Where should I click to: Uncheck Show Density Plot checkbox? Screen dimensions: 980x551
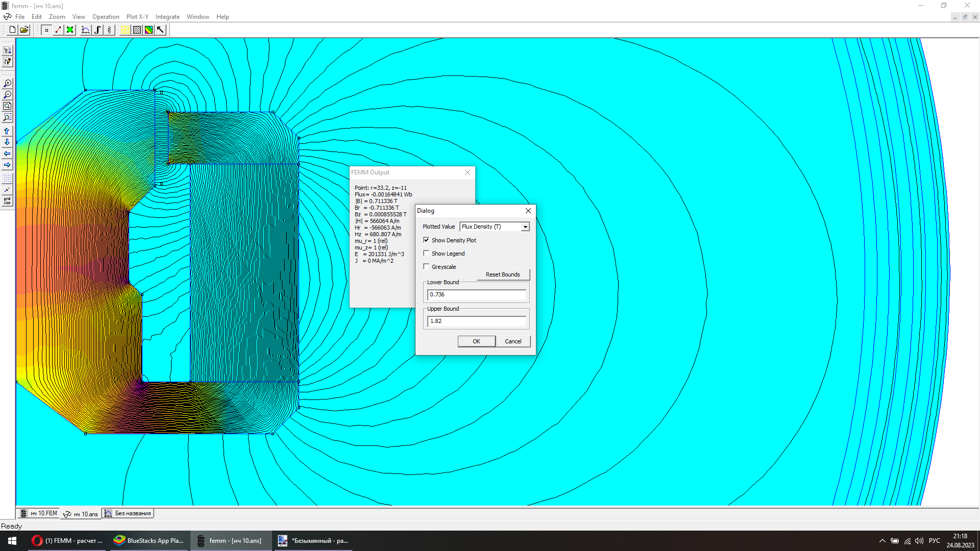tap(426, 240)
